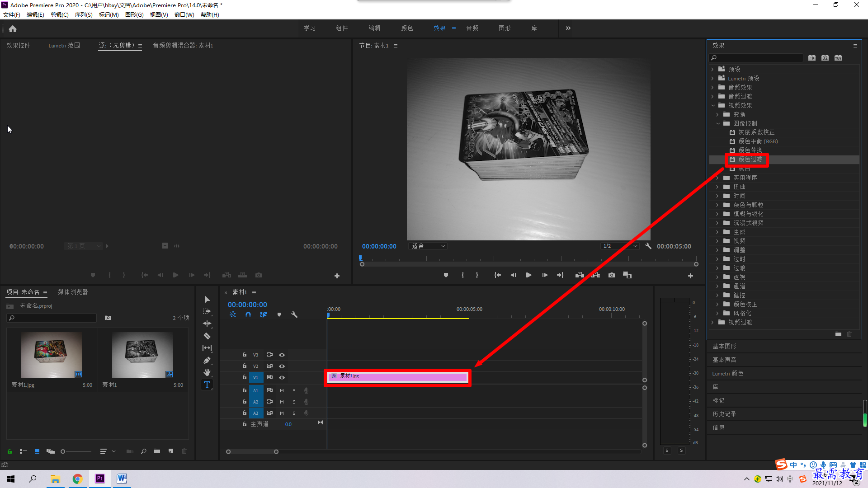
Task: Open the 适合 zoom level dropdown
Action: (x=428, y=246)
